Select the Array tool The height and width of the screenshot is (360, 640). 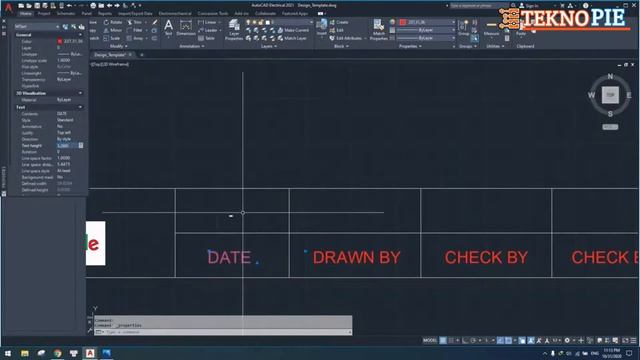click(135, 38)
